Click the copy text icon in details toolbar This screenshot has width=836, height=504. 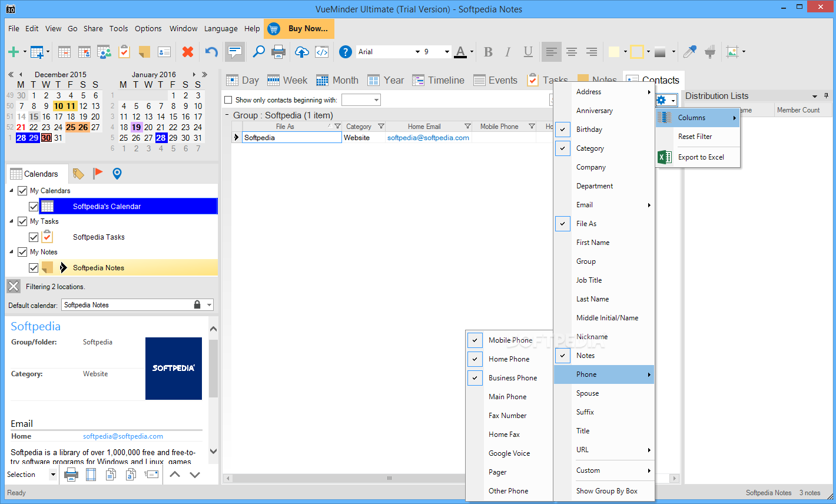pos(111,475)
